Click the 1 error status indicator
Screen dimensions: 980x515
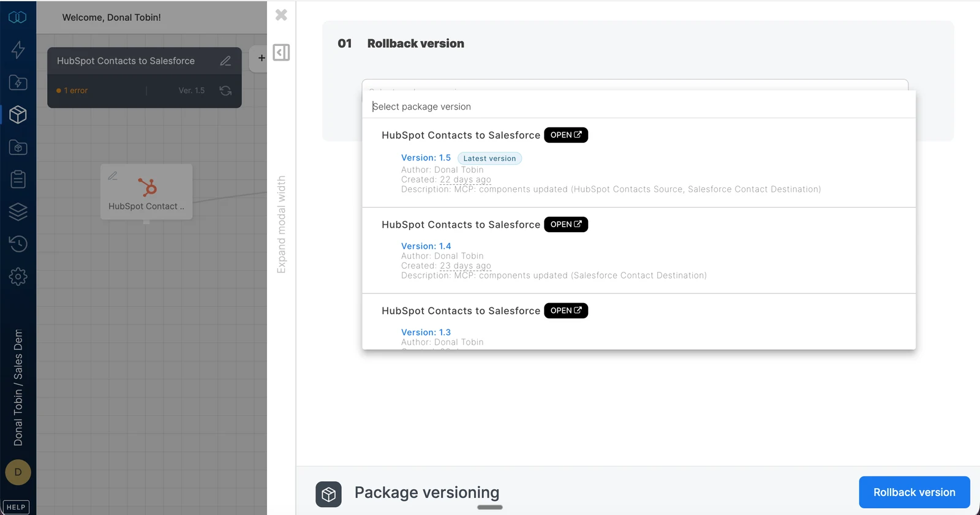click(x=72, y=91)
